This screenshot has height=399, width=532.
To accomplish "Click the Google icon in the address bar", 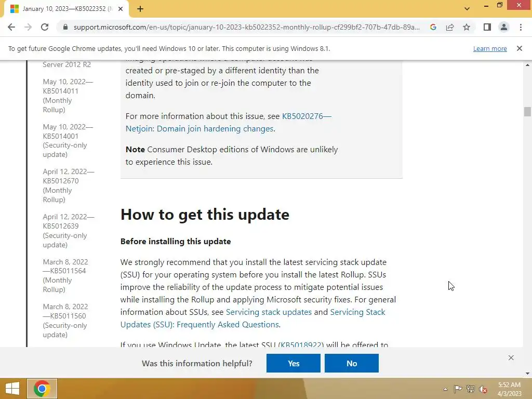I will (x=433, y=27).
